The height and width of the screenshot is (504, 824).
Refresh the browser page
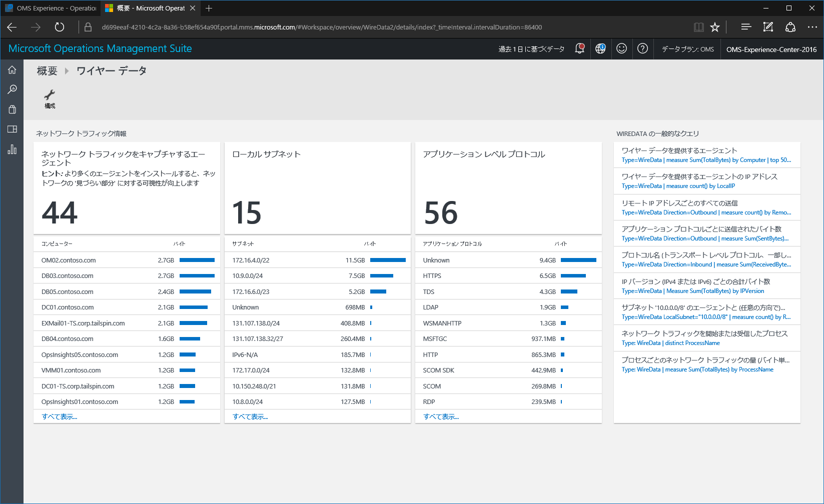[x=60, y=27]
